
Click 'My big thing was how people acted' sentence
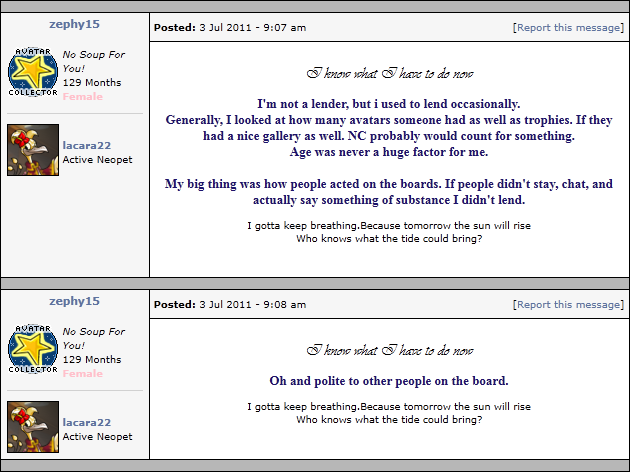(389, 192)
